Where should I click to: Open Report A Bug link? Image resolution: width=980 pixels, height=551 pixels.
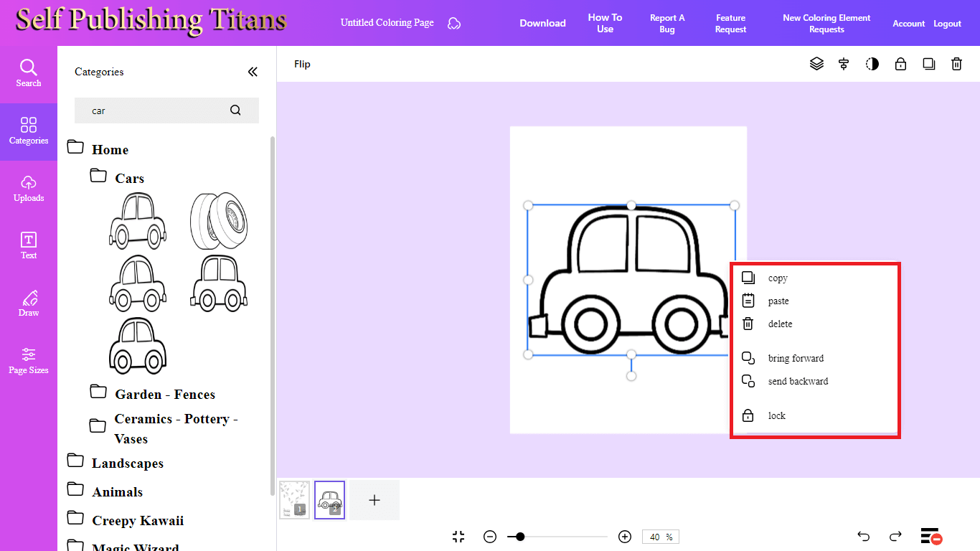667,23
